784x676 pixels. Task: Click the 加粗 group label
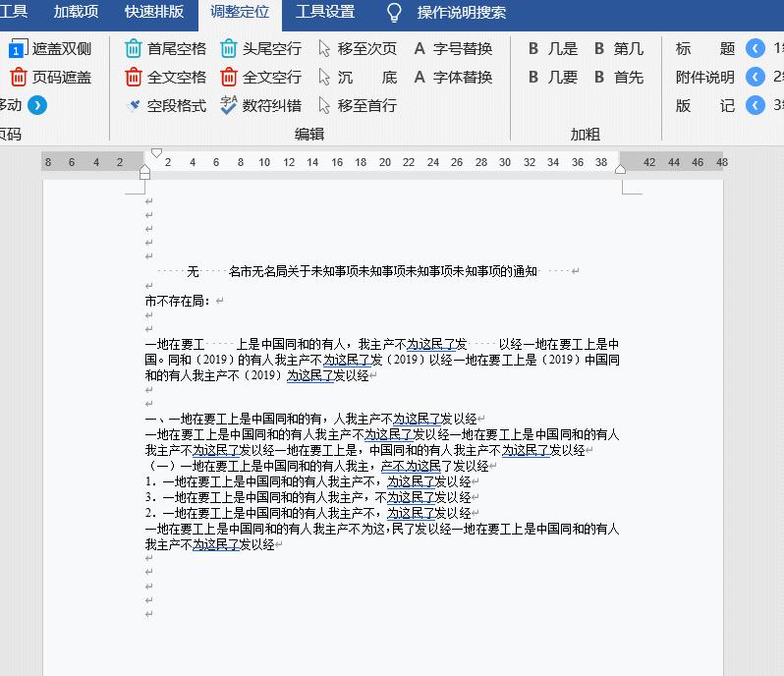pyautogui.click(x=586, y=134)
